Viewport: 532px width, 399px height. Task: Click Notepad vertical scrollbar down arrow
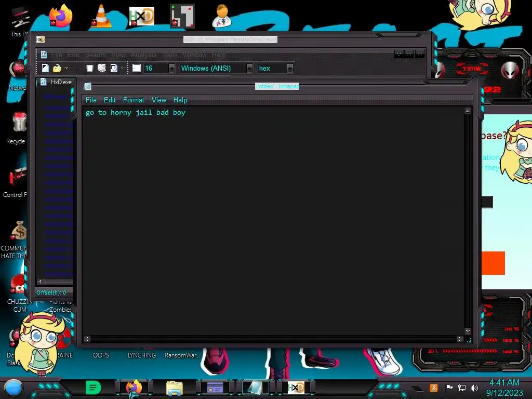tap(468, 331)
